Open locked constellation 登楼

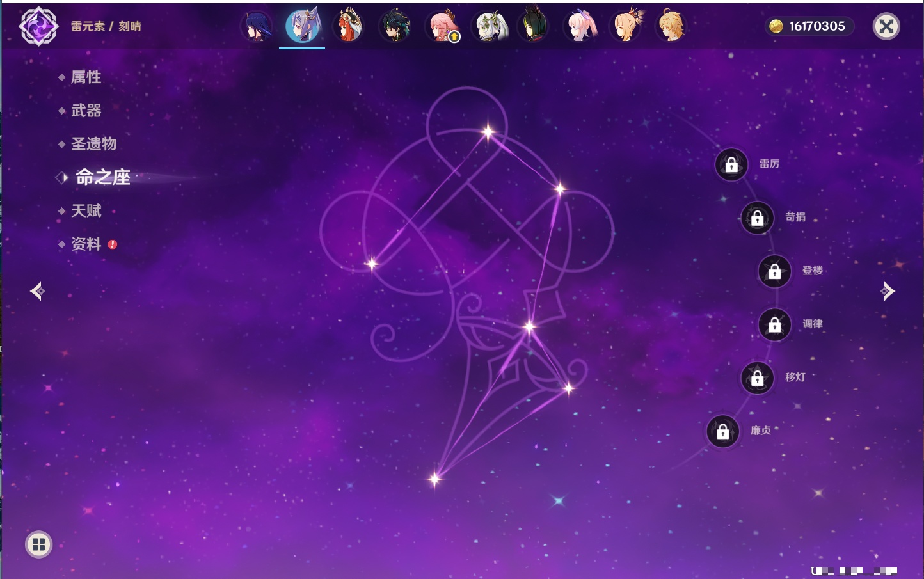pos(775,271)
